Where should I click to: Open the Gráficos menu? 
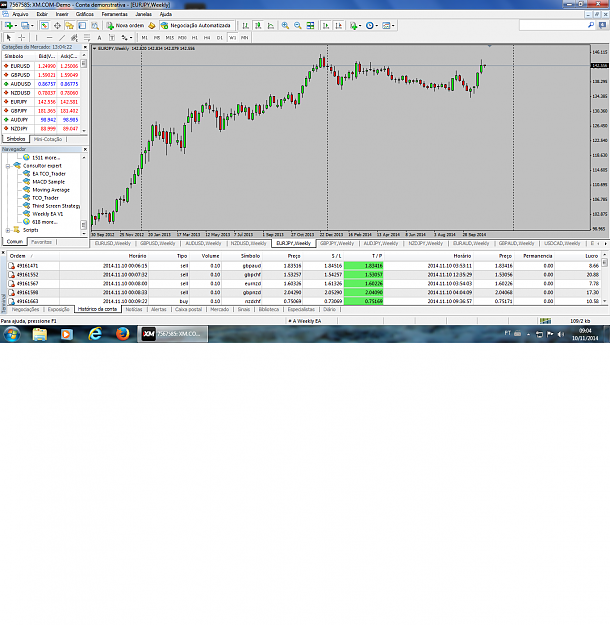pyautogui.click(x=85, y=14)
